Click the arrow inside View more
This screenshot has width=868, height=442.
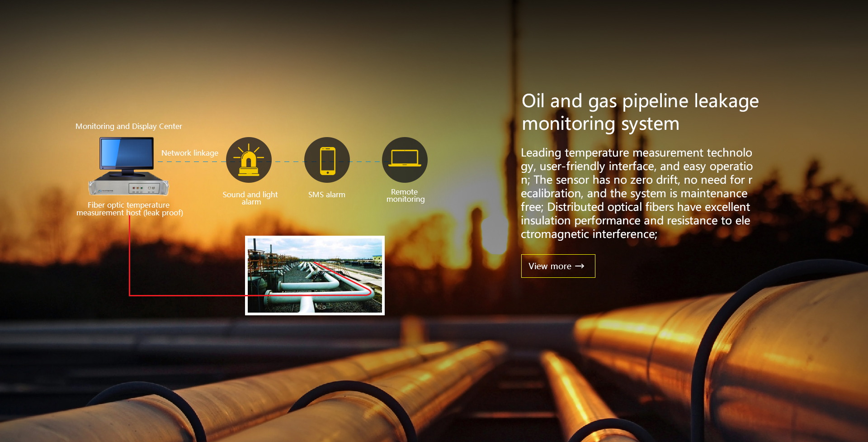click(580, 266)
